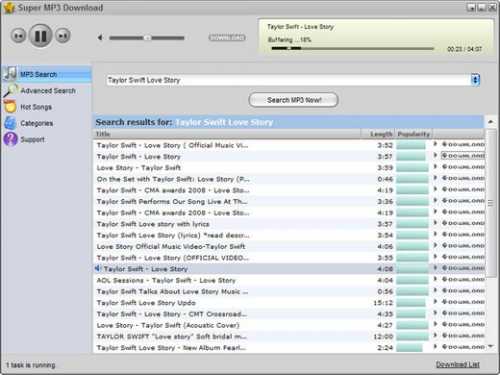Play the Love Story Official Music Video-Taylor Swift result
The height and width of the screenshot is (375, 500).
pos(435,246)
